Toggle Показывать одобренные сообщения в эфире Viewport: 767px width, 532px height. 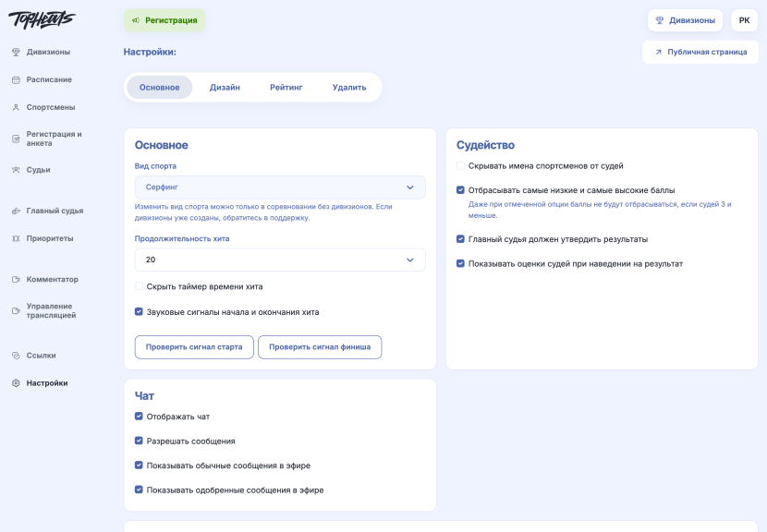coord(139,490)
